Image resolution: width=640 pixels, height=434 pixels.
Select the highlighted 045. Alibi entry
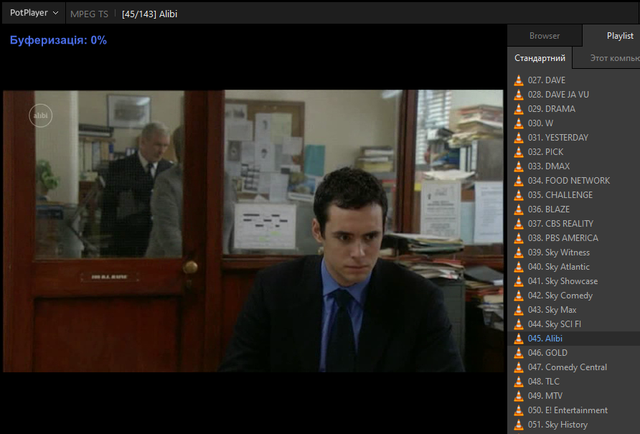click(574, 338)
